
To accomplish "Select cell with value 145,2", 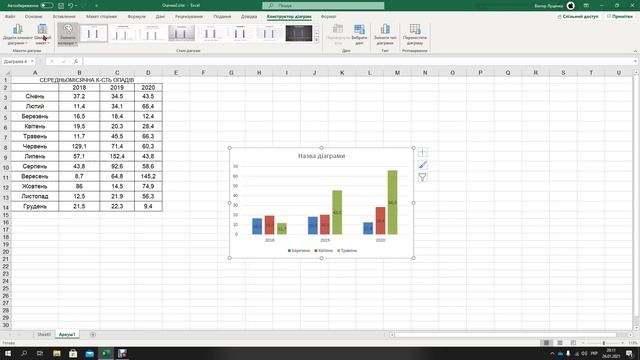I will 148,176.
